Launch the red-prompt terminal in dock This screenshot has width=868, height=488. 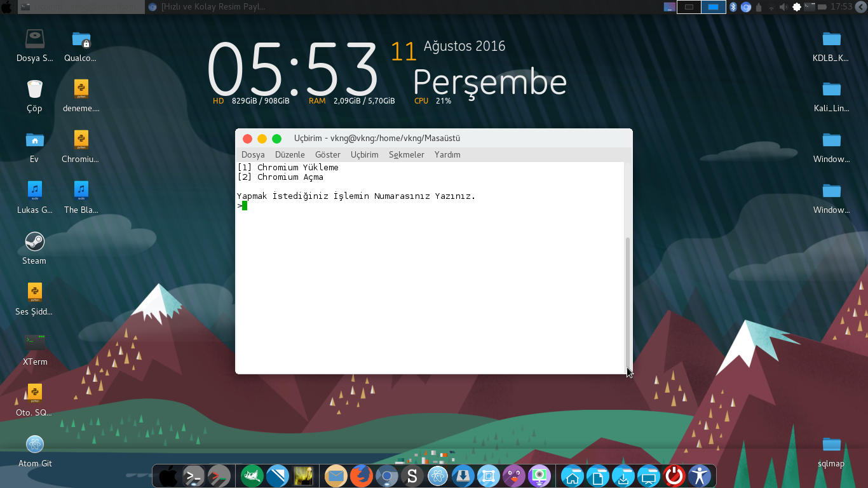[219, 475]
